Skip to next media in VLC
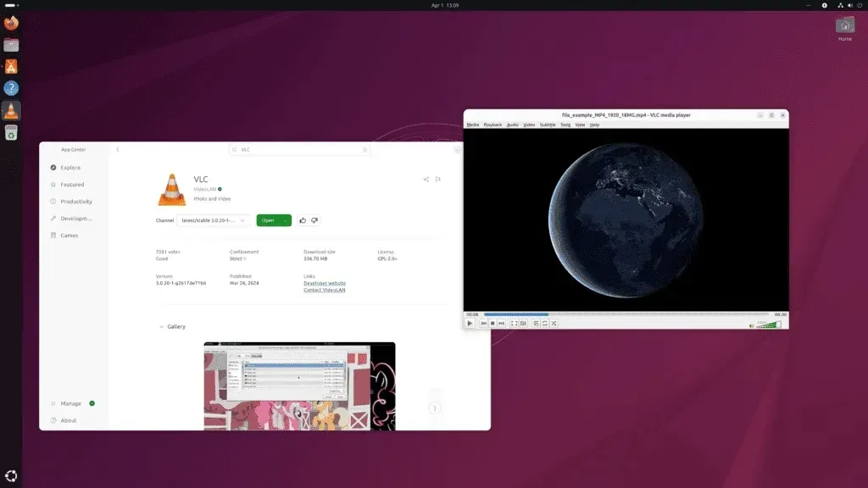 coord(502,323)
